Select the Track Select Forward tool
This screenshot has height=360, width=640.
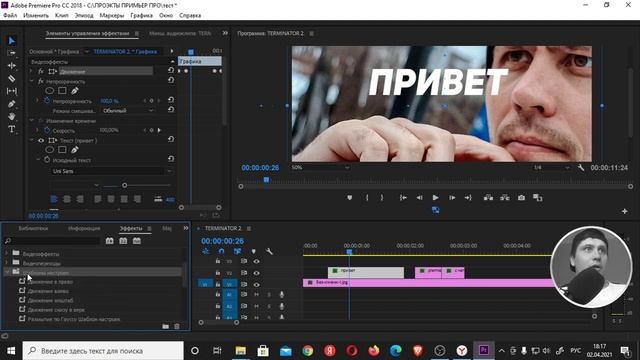pyautogui.click(x=11, y=53)
